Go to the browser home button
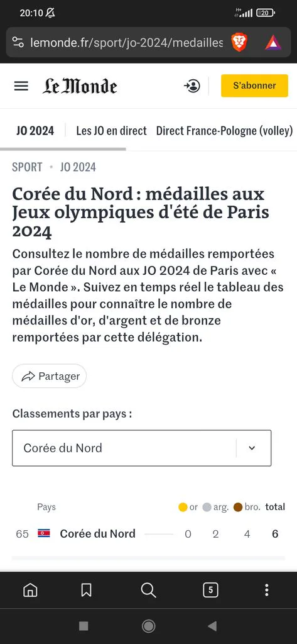297x644 pixels. click(30, 590)
